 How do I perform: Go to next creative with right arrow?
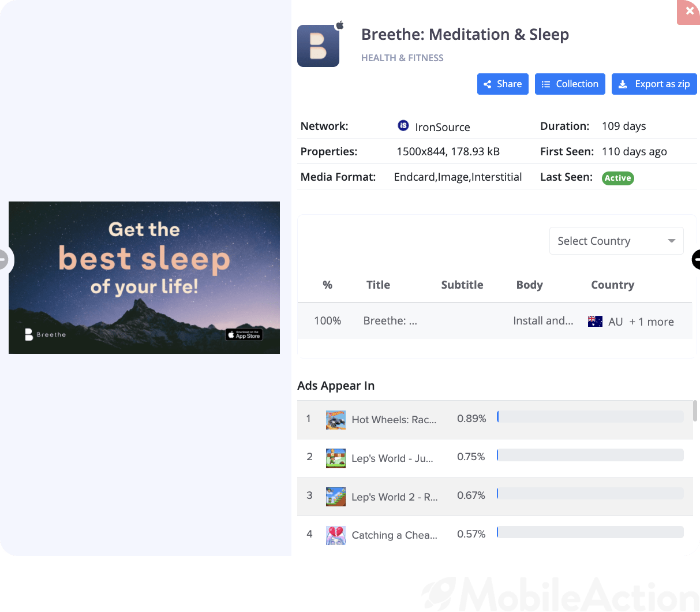(x=696, y=260)
